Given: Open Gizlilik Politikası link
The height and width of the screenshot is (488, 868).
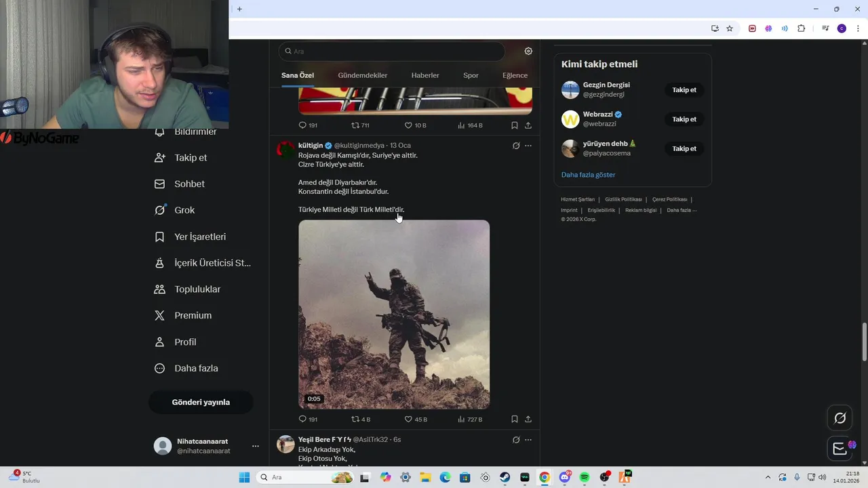Looking at the screenshot, I should 623,199.
